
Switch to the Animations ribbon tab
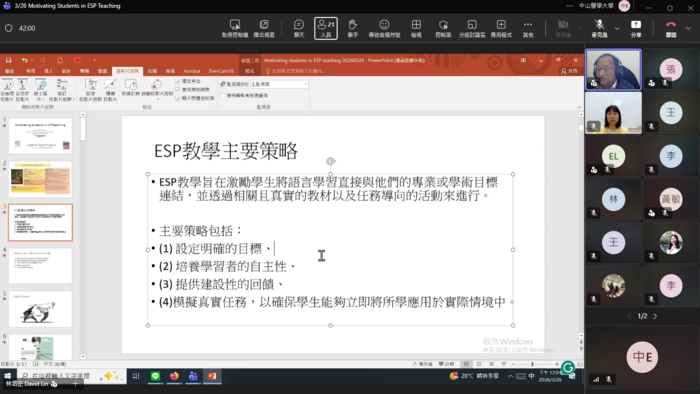click(x=103, y=71)
